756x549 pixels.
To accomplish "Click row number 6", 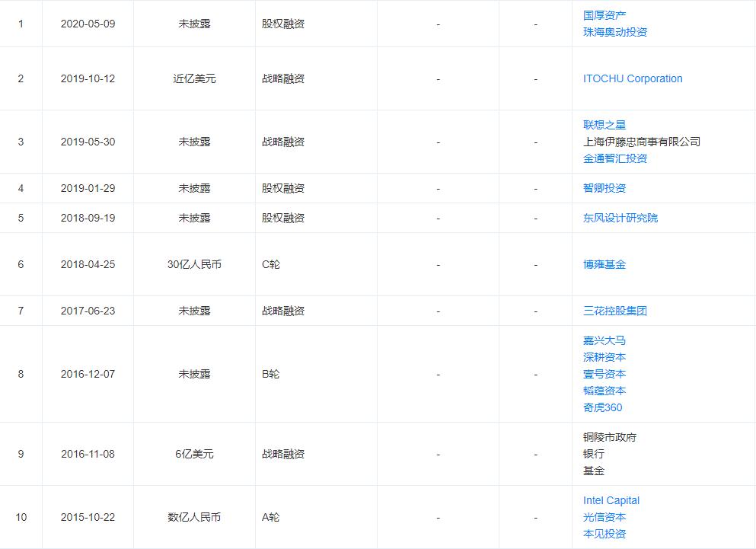I will [21, 264].
